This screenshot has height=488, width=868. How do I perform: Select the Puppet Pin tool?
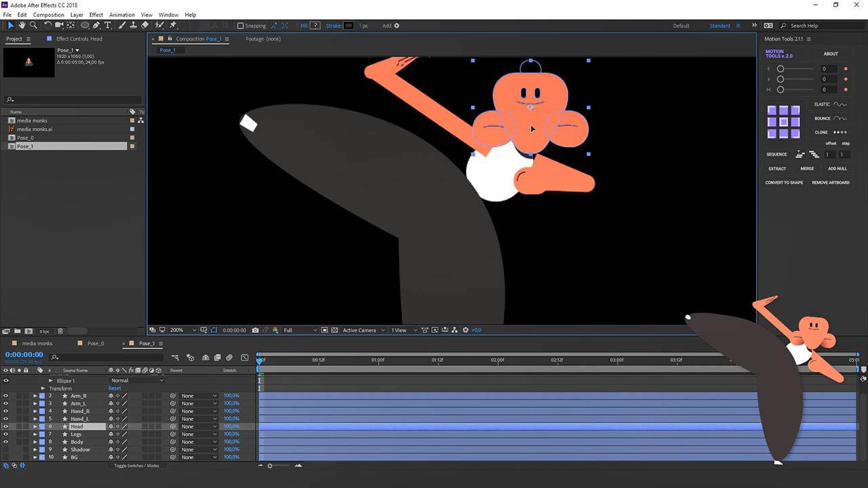coord(173,25)
